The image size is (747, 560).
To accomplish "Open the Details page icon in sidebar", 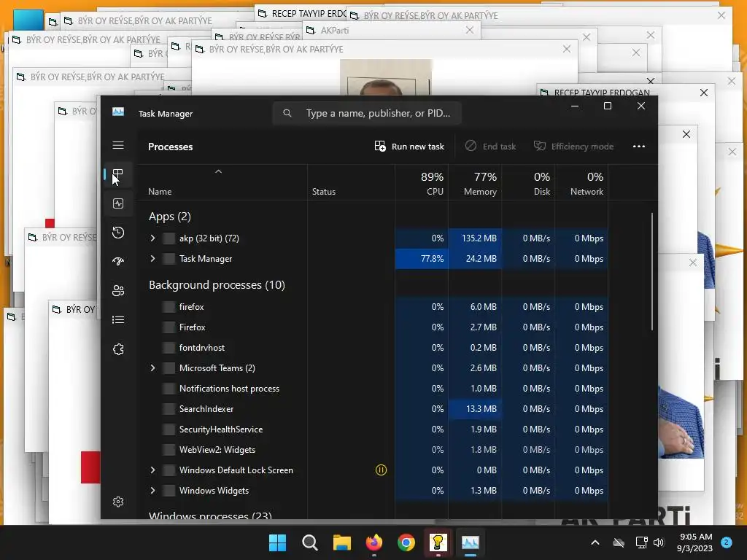I will [118, 319].
